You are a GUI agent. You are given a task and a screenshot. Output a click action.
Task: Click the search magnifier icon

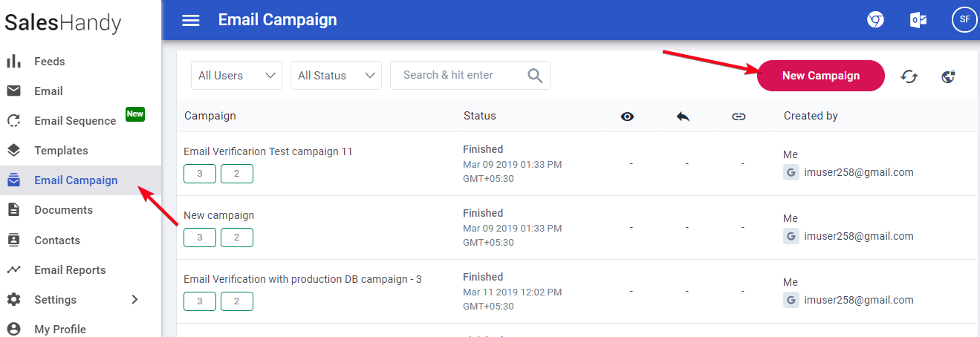point(535,75)
